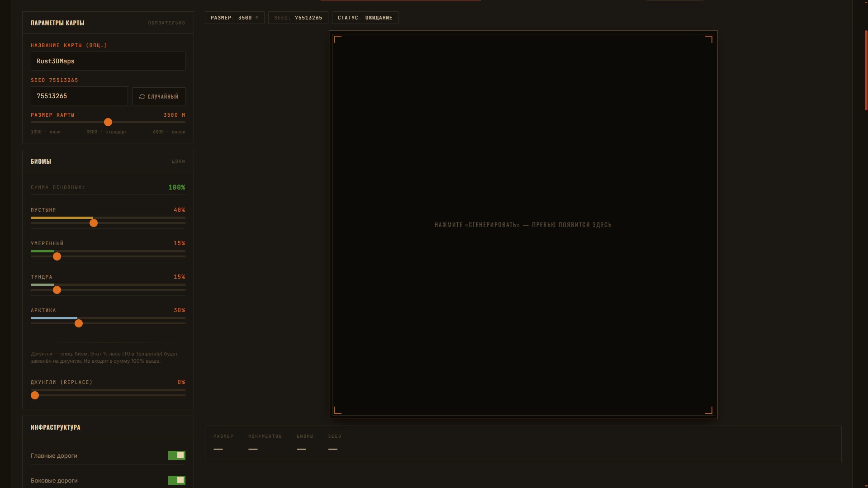Click the Биомы panel header
This screenshot has height=488, width=868.
point(108,161)
